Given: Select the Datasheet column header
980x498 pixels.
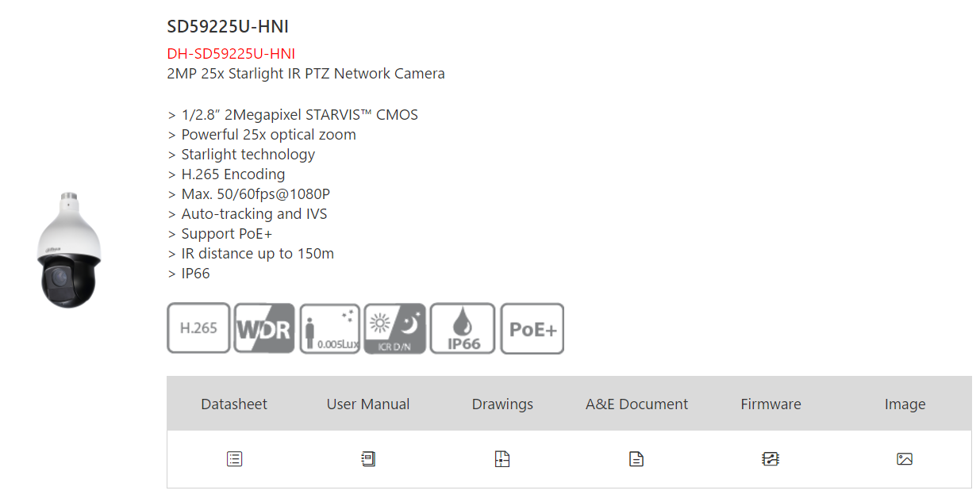Looking at the screenshot, I should point(234,404).
